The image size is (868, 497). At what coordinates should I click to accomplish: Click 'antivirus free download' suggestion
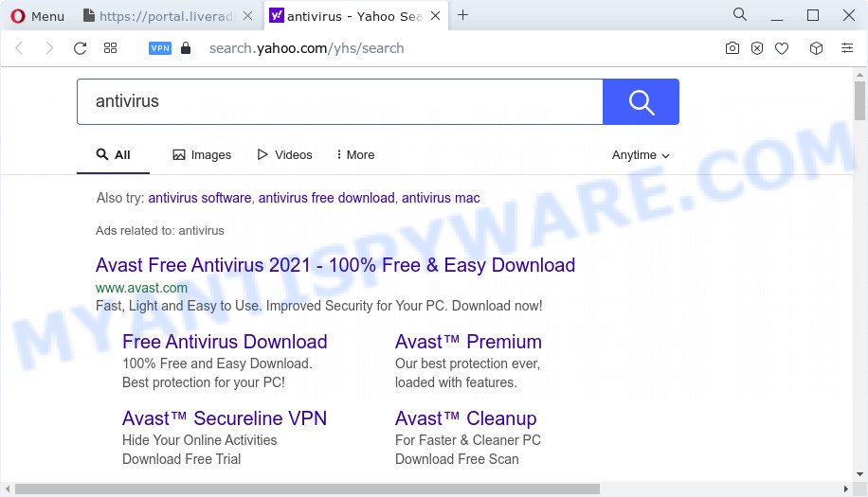pos(327,198)
